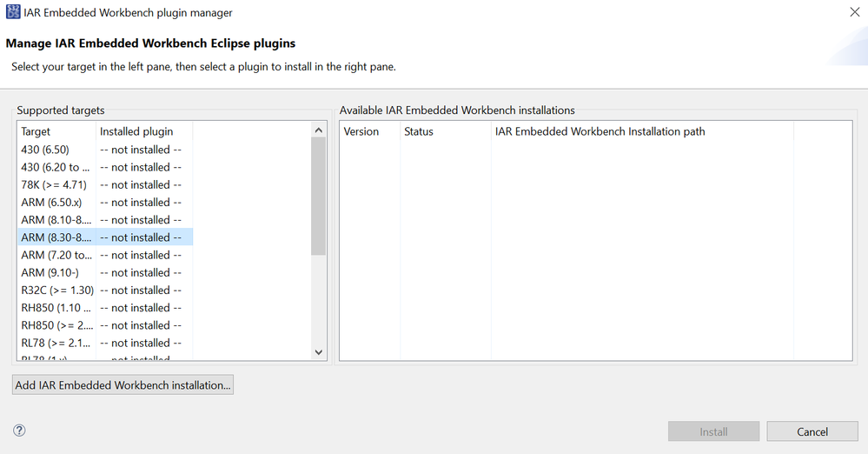The image size is (868, 454).
Task: Click the Status column header
Action: (446, 131)
